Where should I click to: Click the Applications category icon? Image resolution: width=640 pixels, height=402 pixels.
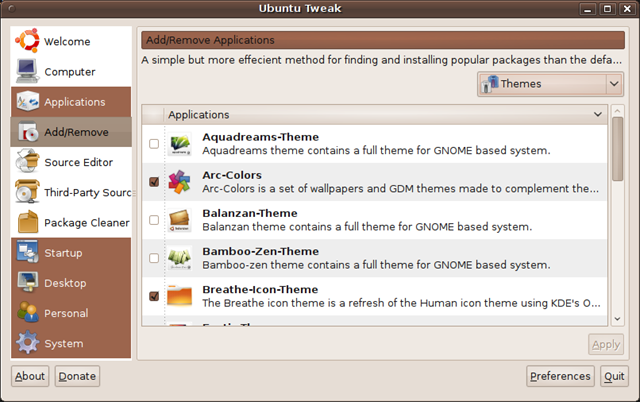click(x=27, y=102)
